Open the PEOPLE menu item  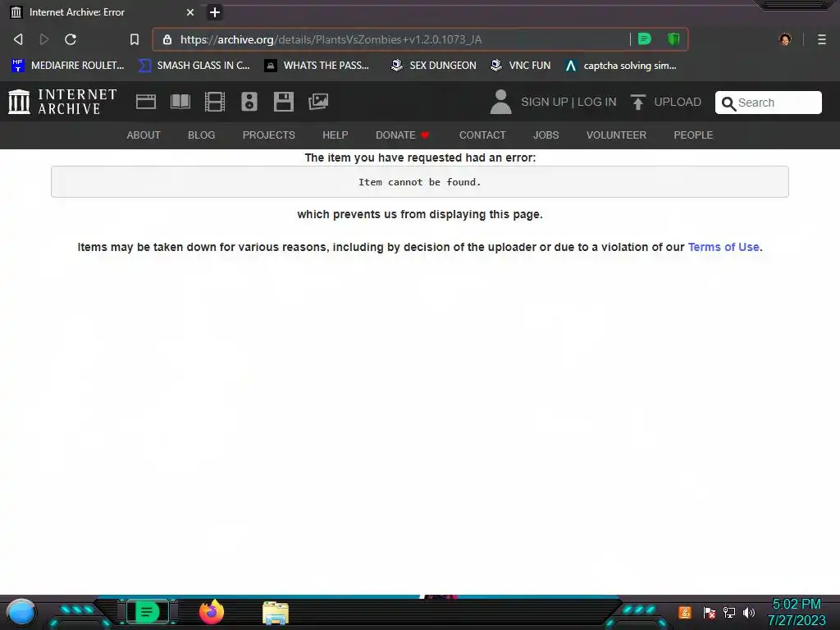click(693, 135)
